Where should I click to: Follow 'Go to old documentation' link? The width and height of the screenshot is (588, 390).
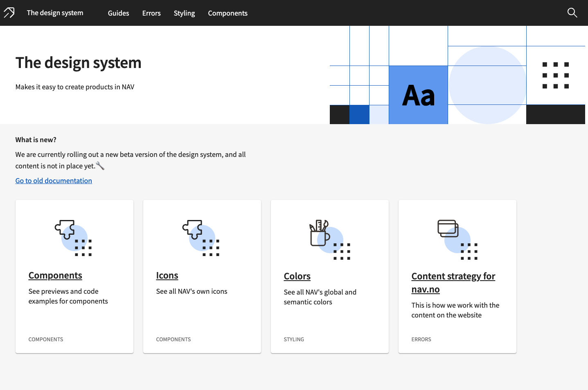point(54,181)
